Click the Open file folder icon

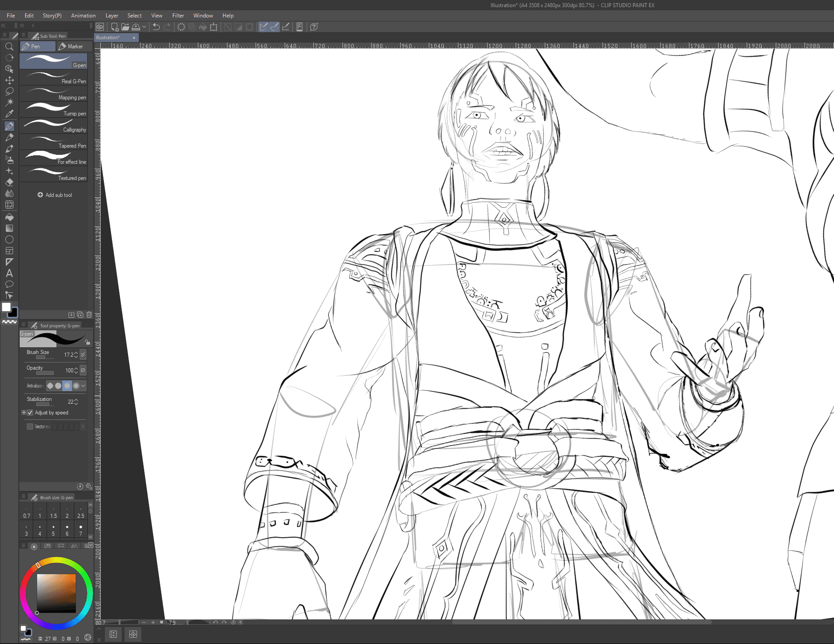125,27
